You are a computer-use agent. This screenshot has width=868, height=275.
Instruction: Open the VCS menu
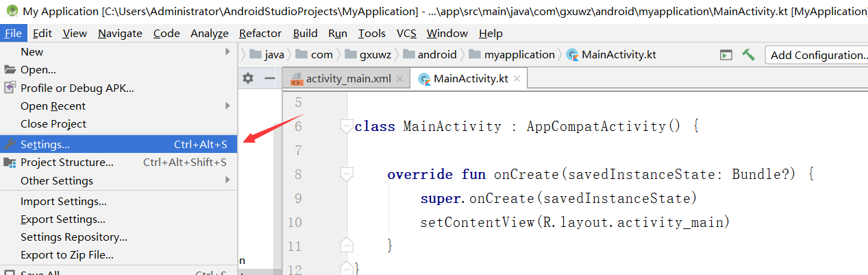(406, 33)
